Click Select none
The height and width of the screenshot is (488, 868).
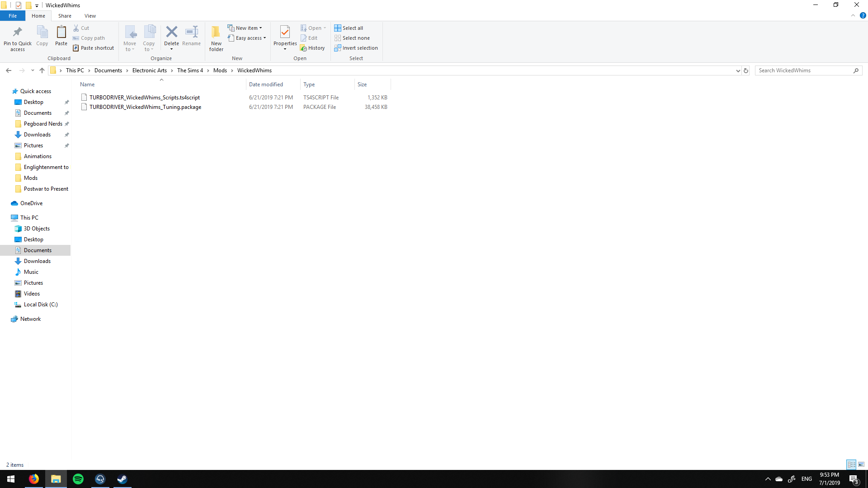tap(352, 38)
